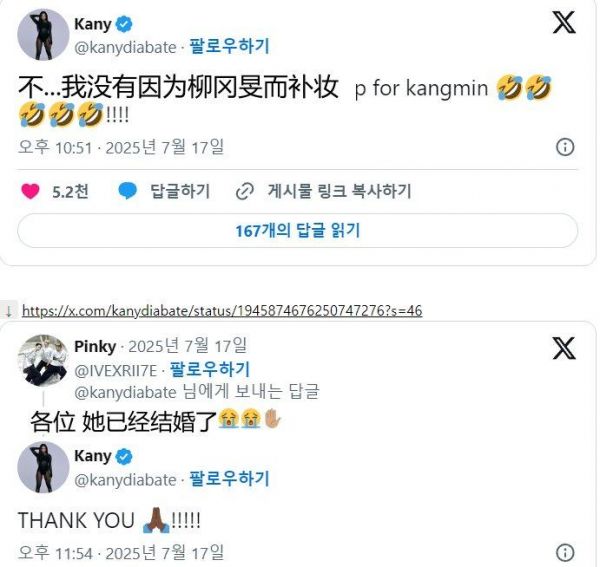Click the X logo on Pinky's reply card
The image size is (600, 567).
(564, 348)
